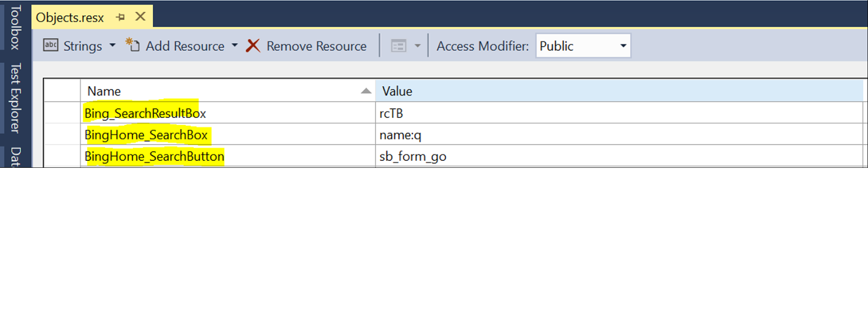Open the Toolbox side tab
The width and height of the screenshot is (868, 309).
(15, 27)
